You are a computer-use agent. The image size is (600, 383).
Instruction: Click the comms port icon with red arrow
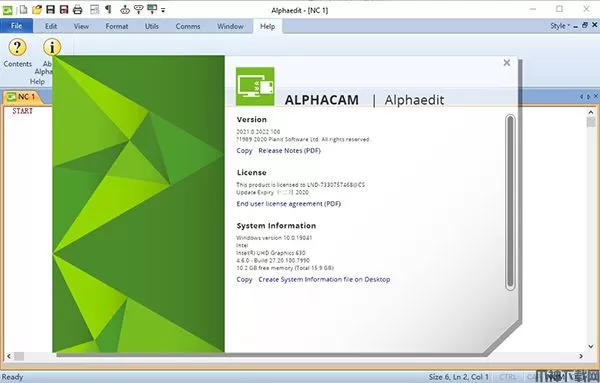(139, 10)
